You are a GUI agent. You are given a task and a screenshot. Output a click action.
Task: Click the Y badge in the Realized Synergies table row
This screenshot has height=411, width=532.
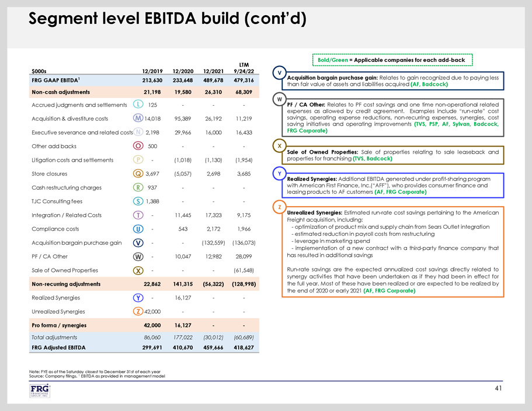pos(138,298)
